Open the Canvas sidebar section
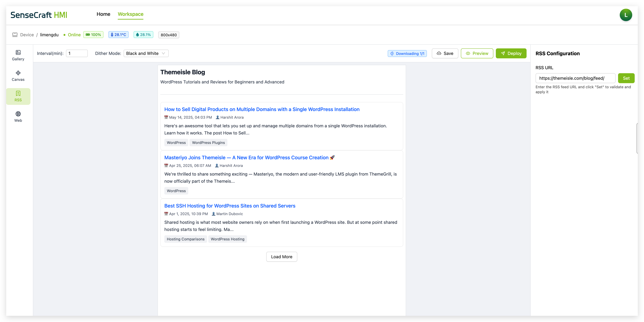 18,76
